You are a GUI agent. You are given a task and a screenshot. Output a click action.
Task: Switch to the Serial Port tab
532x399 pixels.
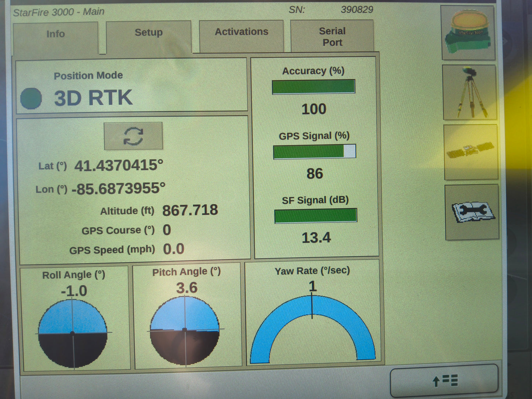point(332,36)
